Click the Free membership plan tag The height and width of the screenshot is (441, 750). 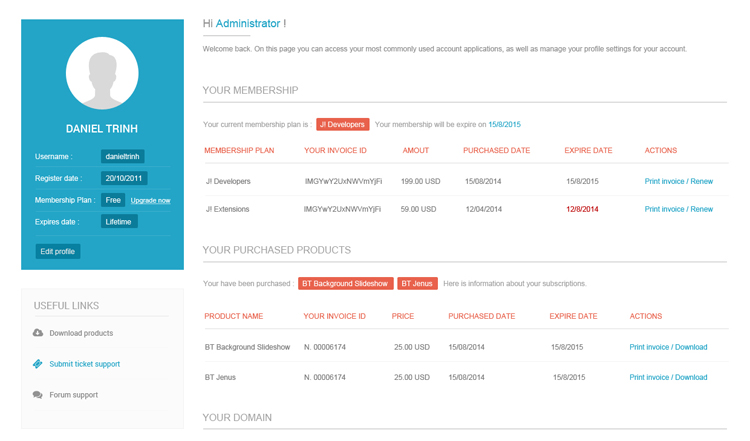(x=113, y=200)
